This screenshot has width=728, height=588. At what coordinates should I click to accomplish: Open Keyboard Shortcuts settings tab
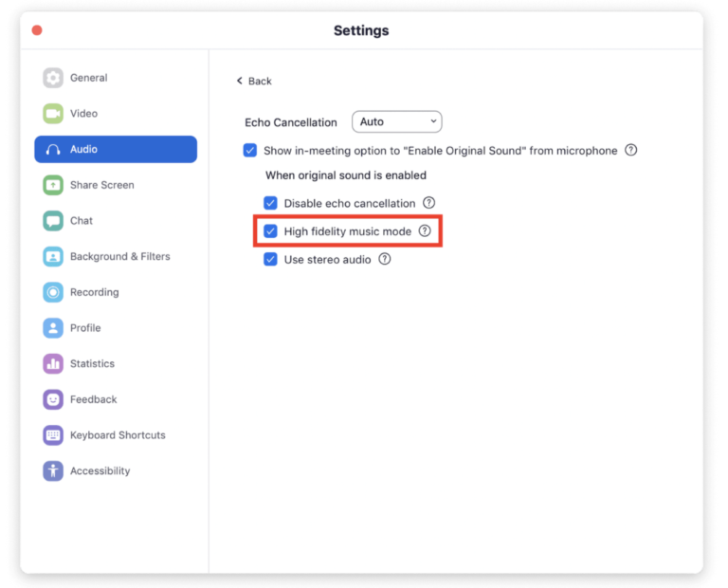[x=116, y=435]
